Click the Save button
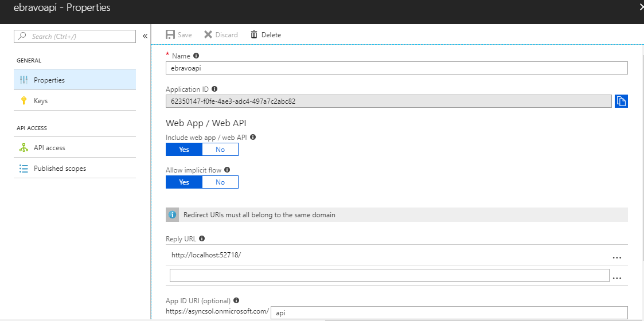Viewport: 644px width, 321px height. (x=179, y=35)
